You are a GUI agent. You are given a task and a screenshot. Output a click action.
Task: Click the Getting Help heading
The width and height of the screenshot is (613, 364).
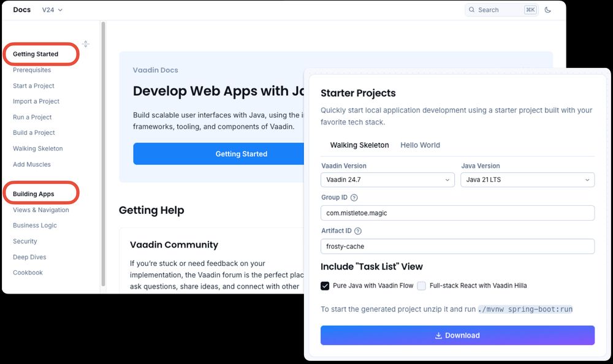[151, 210]
